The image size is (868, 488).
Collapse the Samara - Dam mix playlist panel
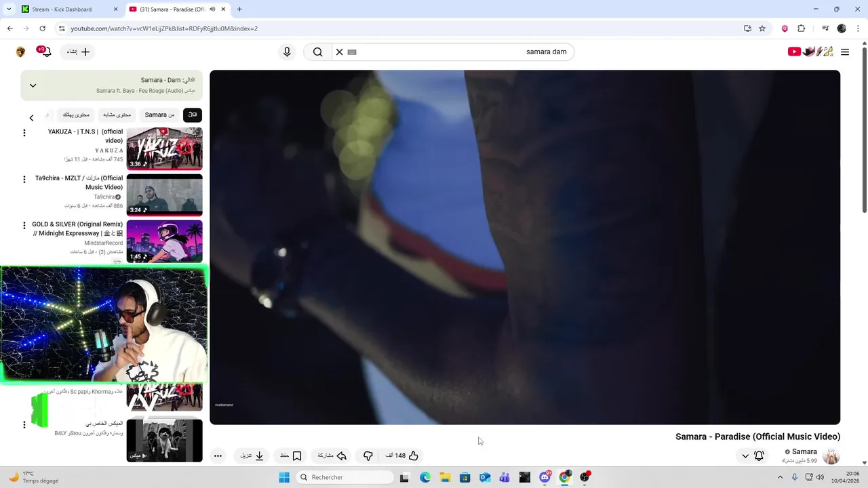tap(33, 85)
